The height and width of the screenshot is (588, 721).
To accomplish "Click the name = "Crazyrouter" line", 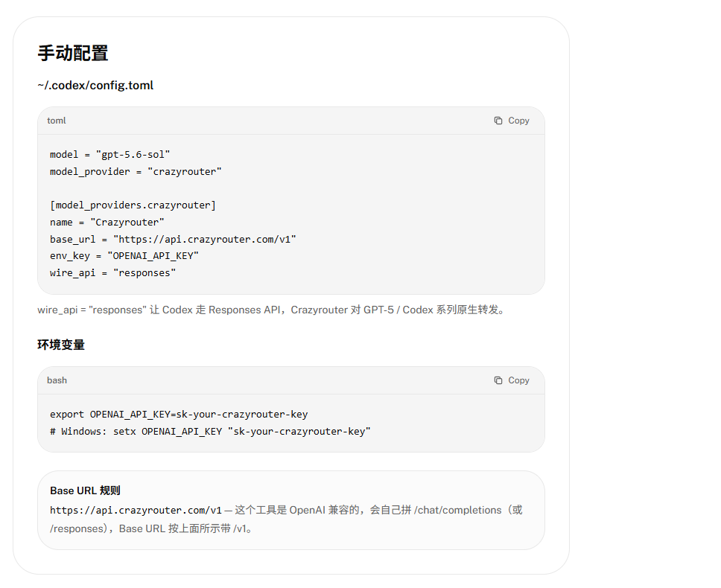I will (x=107, y=223).
